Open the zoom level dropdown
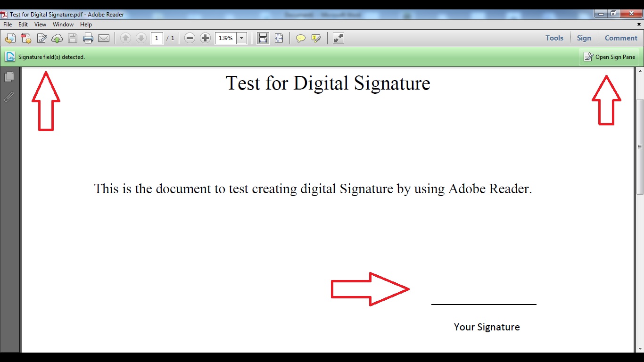This screenshot has width=644, height=362. tap(241, 38)
